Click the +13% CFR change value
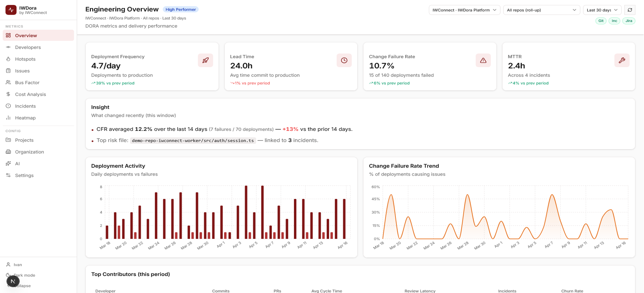644x293 pixels. [x=290, y=129]
